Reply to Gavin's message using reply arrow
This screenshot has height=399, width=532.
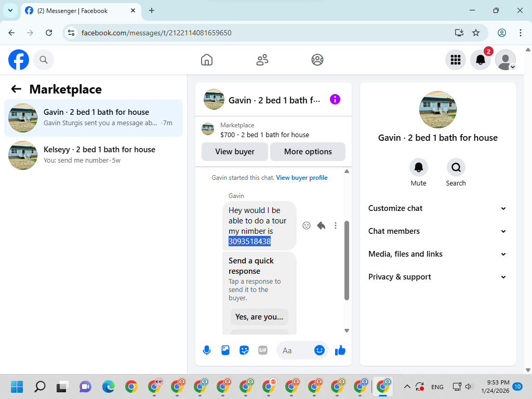(321, 225)
